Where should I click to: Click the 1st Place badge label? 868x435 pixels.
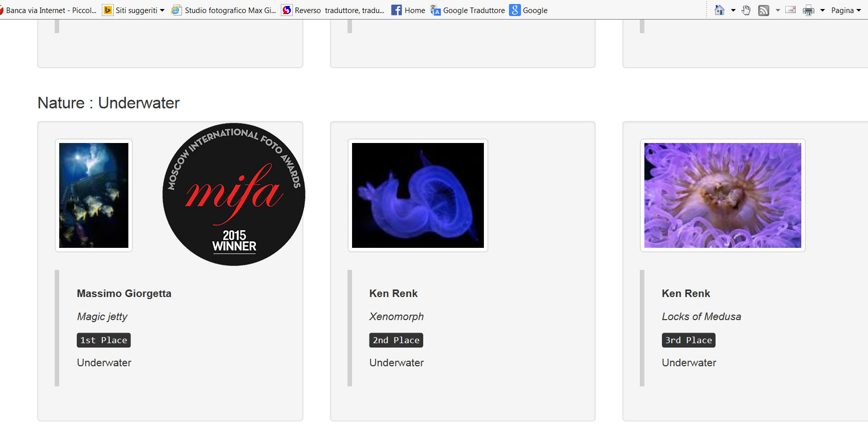coord(104,340)
